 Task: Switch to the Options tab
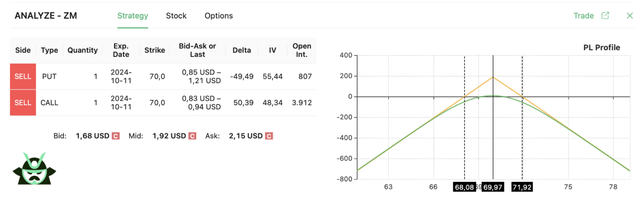click(x=218, y=16)
